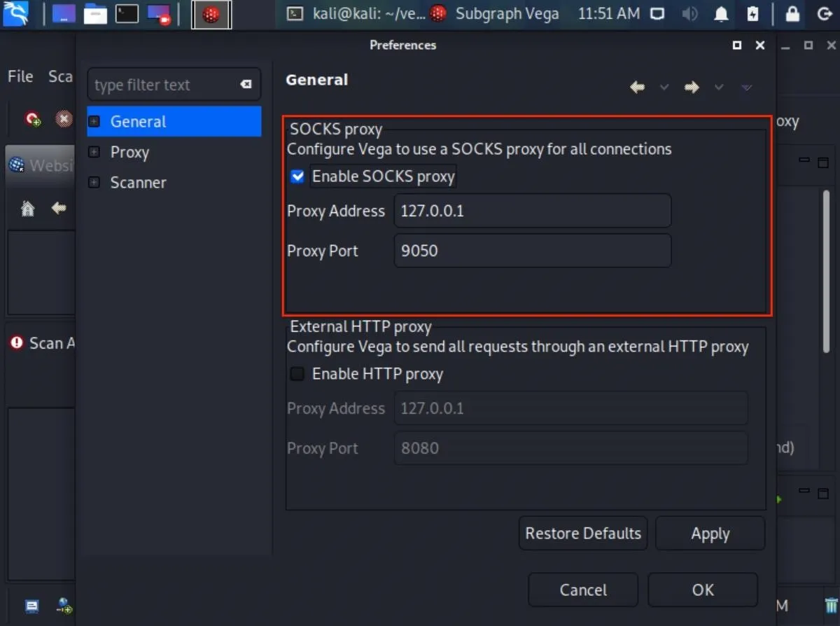This screenshot has width=840, height=626.
Task: Open the File menu in Vega
Action: point(20,76)
